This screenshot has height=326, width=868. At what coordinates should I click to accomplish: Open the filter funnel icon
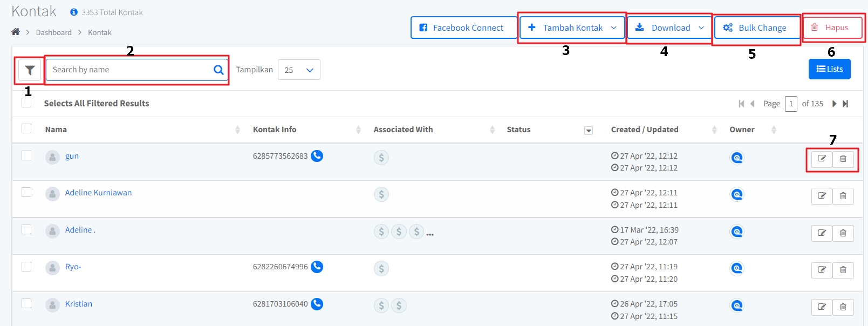pos(30,70)
